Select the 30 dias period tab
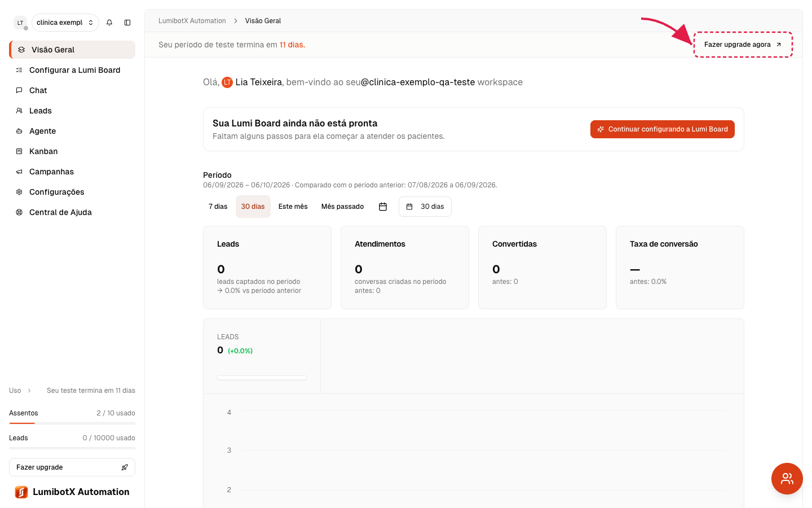Image resolution: width=812 pixels, height=508 pixels. click(253, 207)
